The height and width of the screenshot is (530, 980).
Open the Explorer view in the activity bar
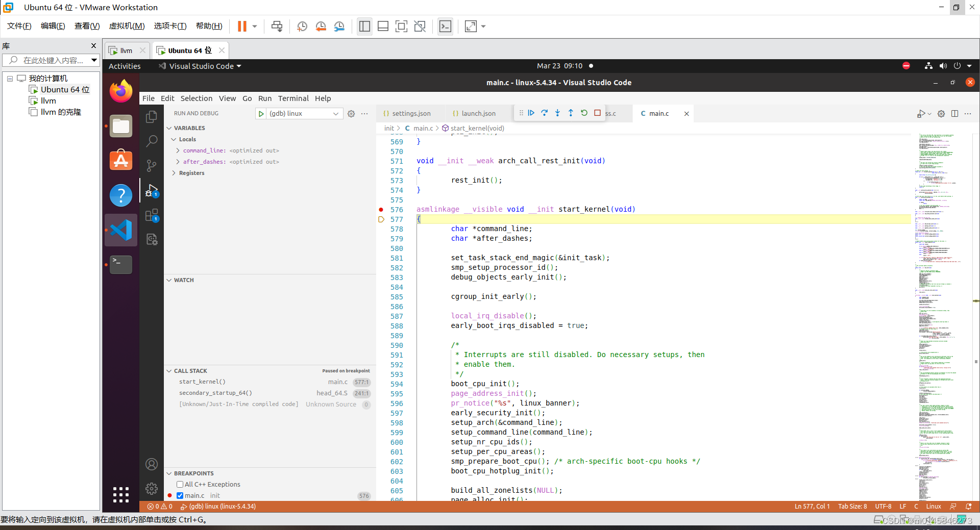tap(152, 117)
